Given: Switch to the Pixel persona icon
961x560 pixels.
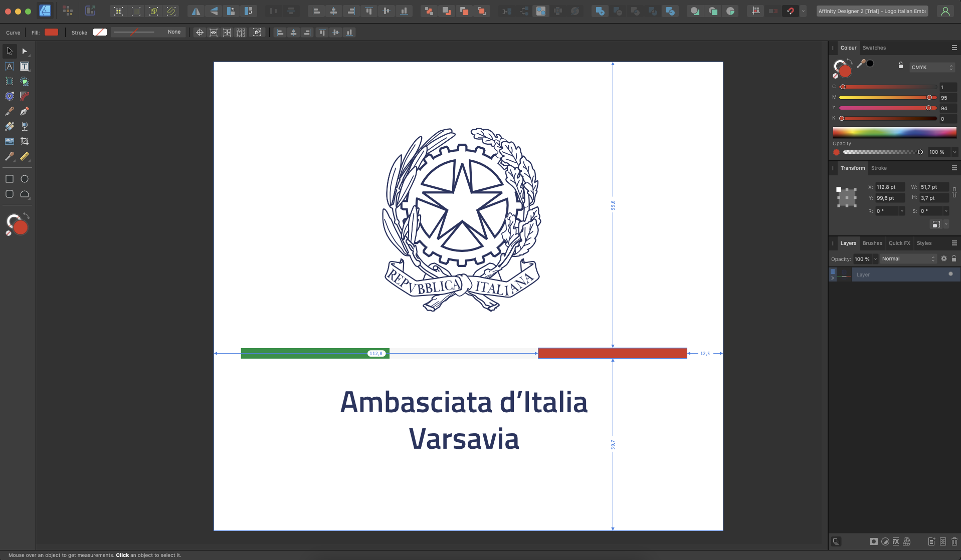Looking at the screenshot, I should pyautogui.click(x=68, y=11).
